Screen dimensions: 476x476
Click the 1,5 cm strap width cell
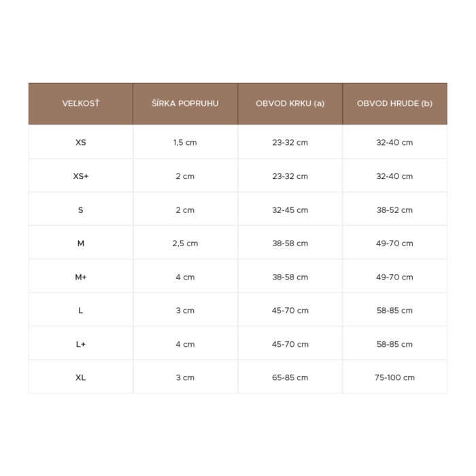click(x=185, y=143)
